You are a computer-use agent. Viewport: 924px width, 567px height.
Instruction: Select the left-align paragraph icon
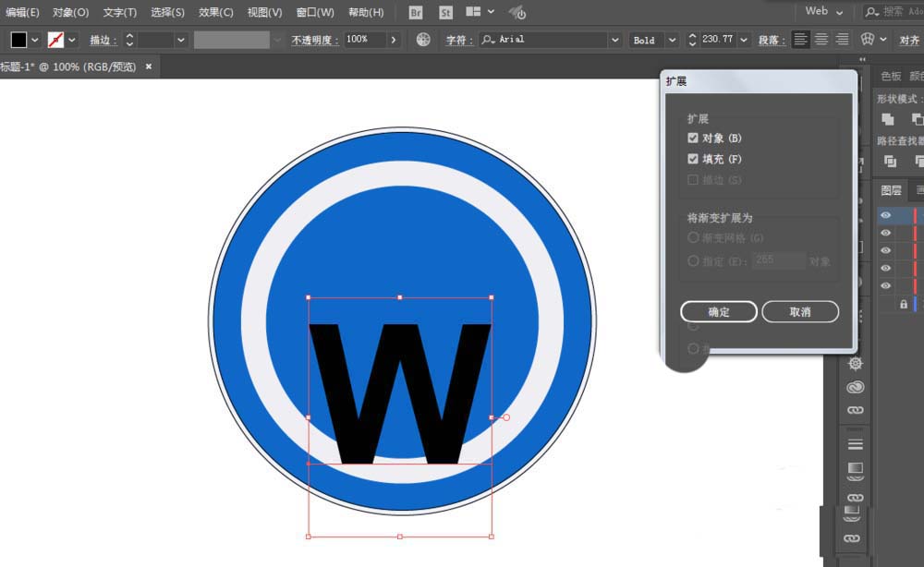pos(799,40)
